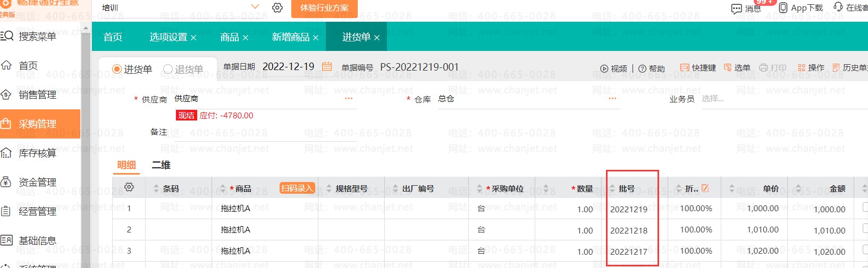The height and width of the screenshot is (268, 868).
Task: Click the 单据日期 field 2022-12-19
Action: coord(289,66)
